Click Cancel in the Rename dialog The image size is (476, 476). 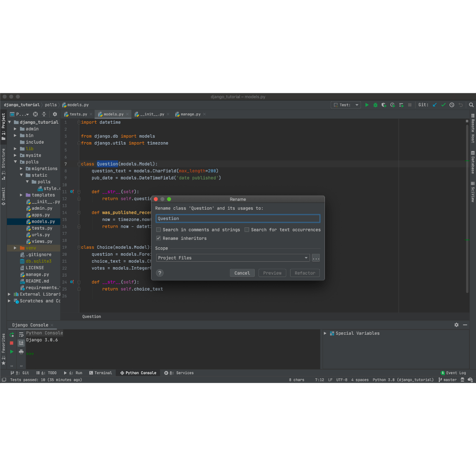(x=242, y=273)
